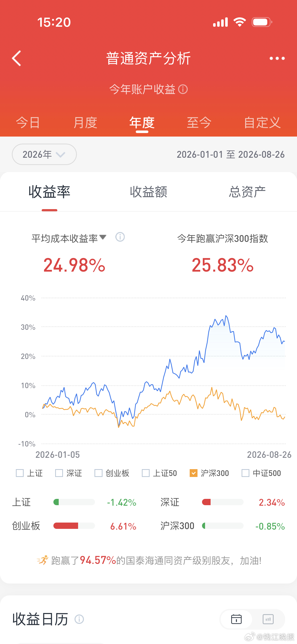Tap the back arrow icon
This screenshot has height=644, width=297.
click(17, 58)
